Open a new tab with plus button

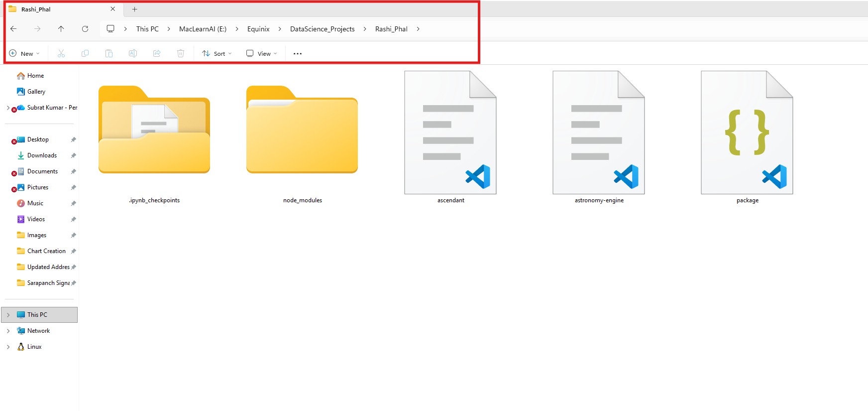point(134,9)
